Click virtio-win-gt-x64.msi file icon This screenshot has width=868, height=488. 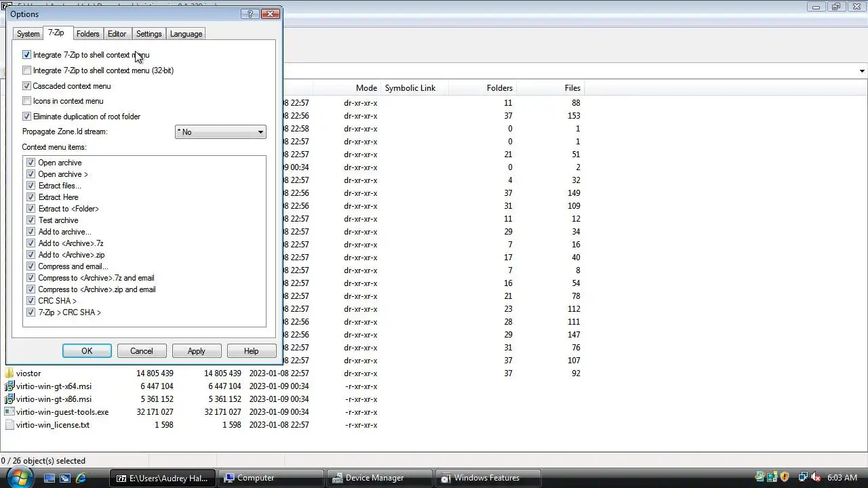[9, 386]
